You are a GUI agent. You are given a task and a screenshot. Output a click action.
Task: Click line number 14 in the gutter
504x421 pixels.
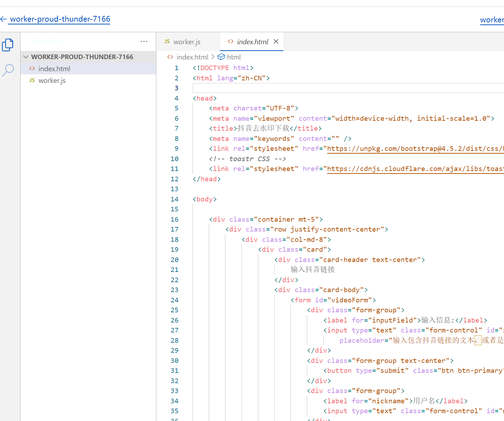pos(174,199)
